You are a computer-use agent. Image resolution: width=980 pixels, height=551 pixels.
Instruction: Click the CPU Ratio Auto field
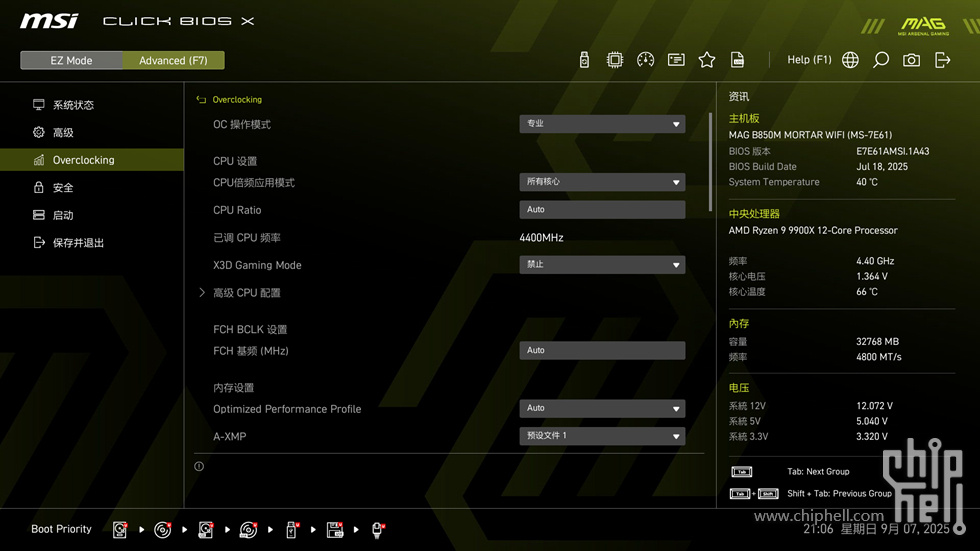602,210
